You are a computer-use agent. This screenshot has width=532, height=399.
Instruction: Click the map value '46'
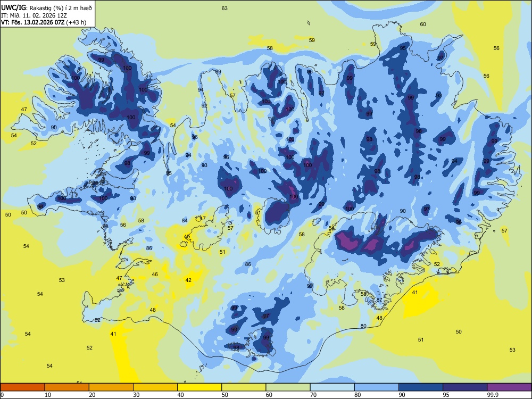(155, 274)
